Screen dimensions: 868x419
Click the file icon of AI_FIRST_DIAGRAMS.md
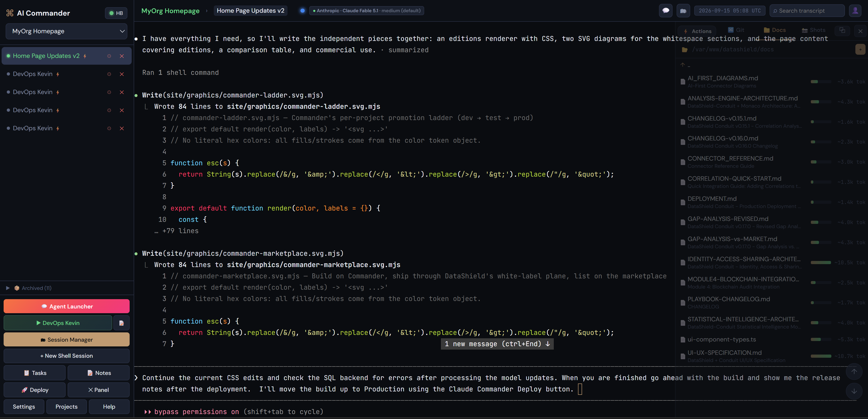tap(683, 81)
